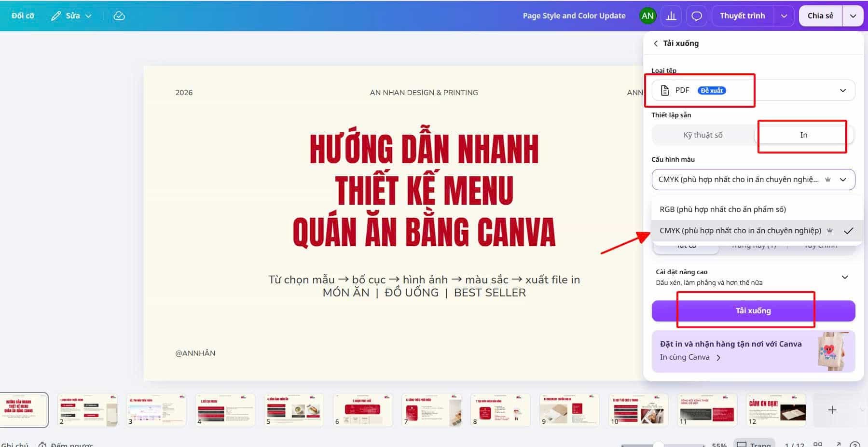Click the purple Tải xuống download button
The image size is (868, 447).
(753, 311)
